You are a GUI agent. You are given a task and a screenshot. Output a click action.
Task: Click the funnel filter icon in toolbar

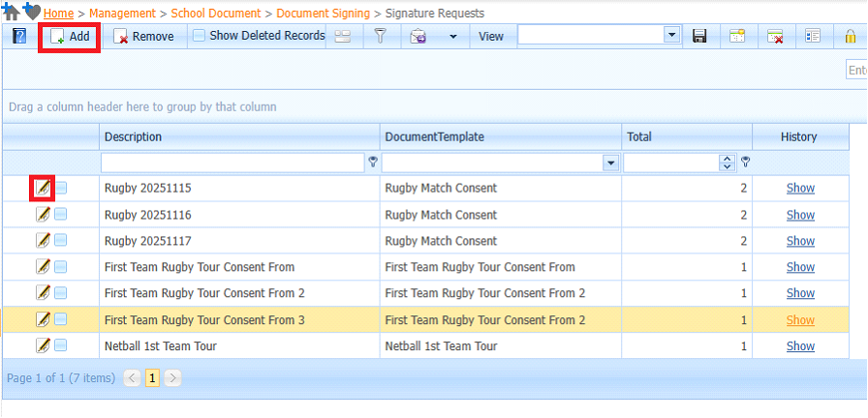click(x=380, y=36)
